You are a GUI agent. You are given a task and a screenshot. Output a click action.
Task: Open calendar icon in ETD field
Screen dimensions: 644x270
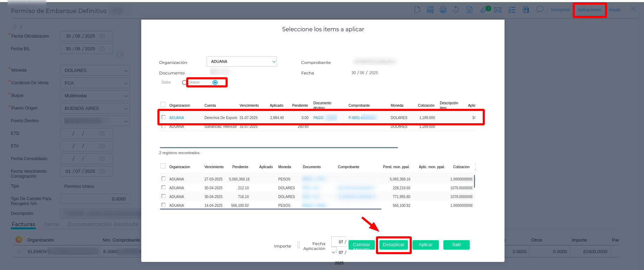(x=102, y=133)
